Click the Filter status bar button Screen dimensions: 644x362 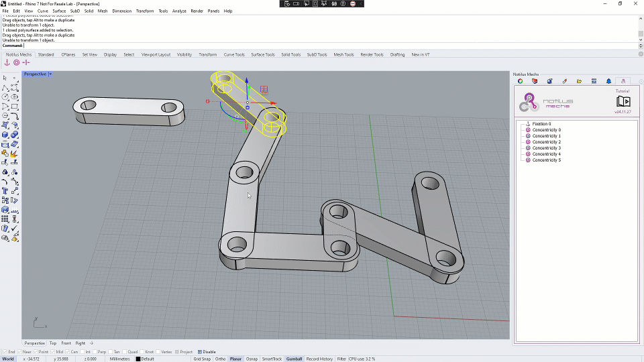pos(341,359)
